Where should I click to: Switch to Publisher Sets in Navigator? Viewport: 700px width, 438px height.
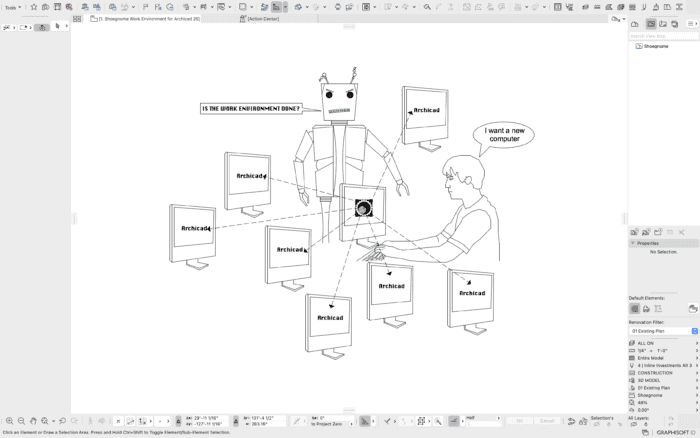[675, 24]
